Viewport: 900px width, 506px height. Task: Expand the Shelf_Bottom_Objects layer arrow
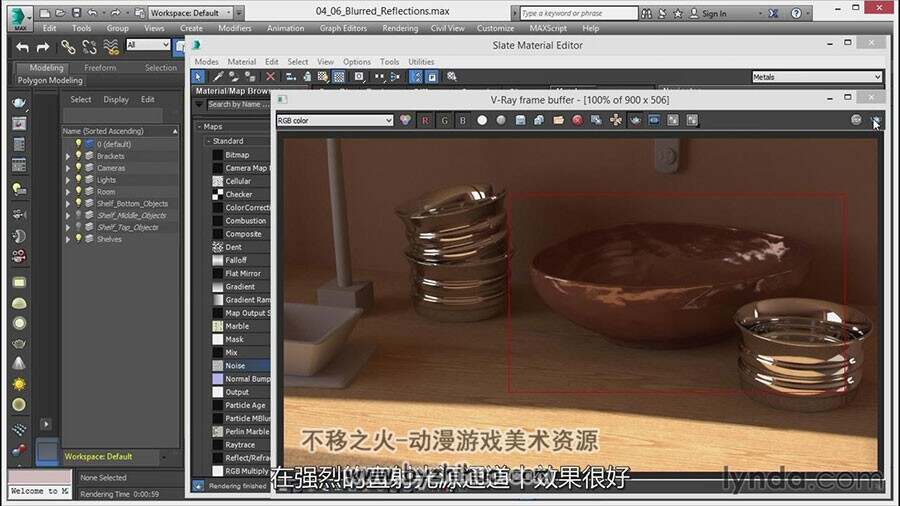click(x=68, y=204)
